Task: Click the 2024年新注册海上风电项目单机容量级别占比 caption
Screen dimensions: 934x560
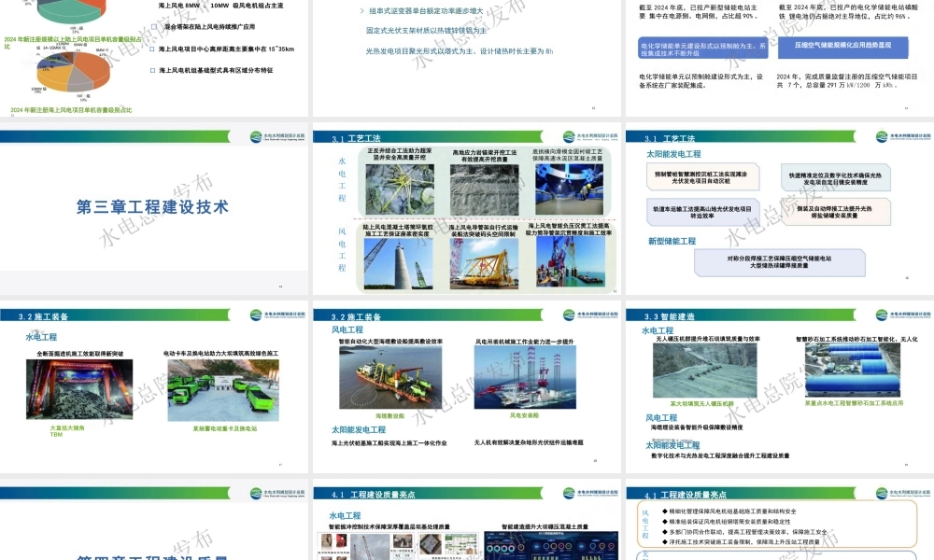Action: [x=71, y=110]
